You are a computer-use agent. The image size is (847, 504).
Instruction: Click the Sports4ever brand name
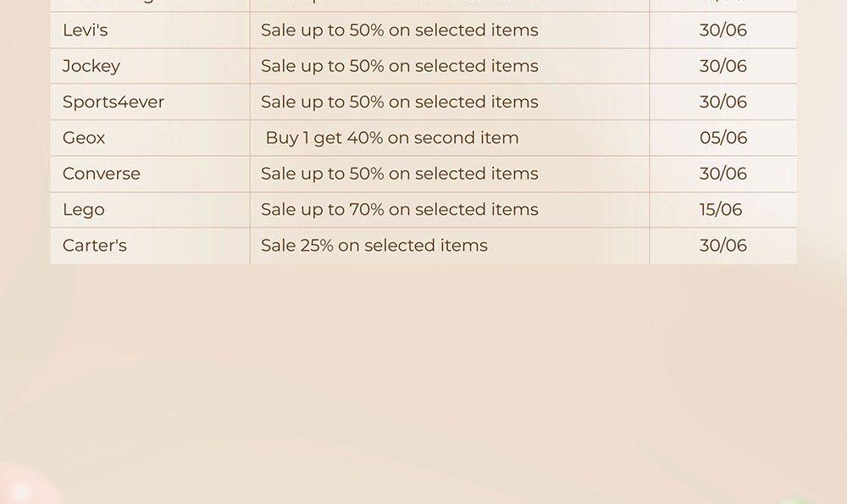[x=113, y=102]
